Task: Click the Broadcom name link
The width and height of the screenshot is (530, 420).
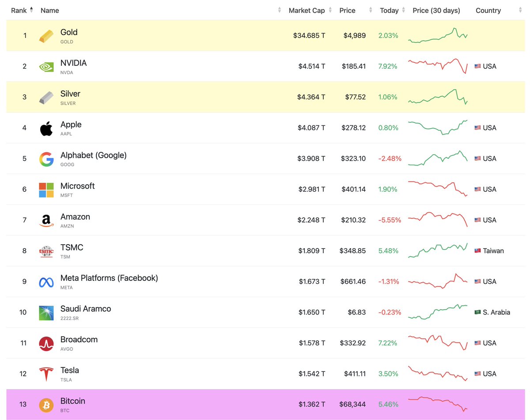Action: coord(79,339)
